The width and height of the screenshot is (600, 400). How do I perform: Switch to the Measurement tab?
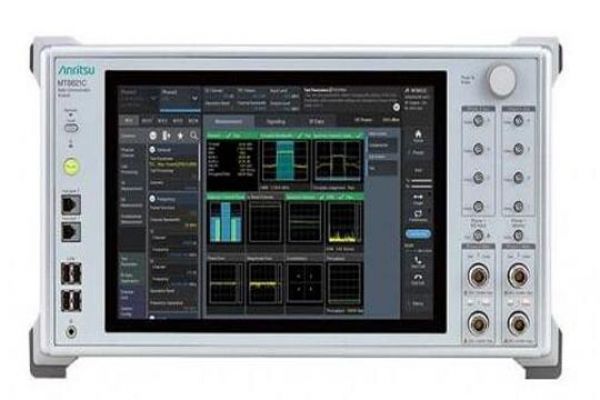pos(231,121)
